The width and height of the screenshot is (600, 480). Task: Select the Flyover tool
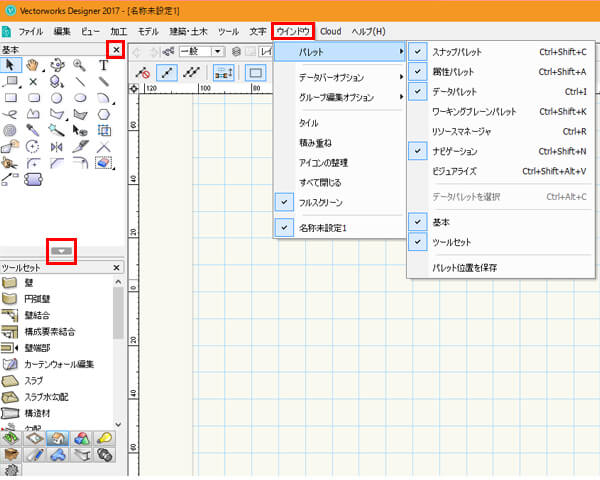pos(57,65)
